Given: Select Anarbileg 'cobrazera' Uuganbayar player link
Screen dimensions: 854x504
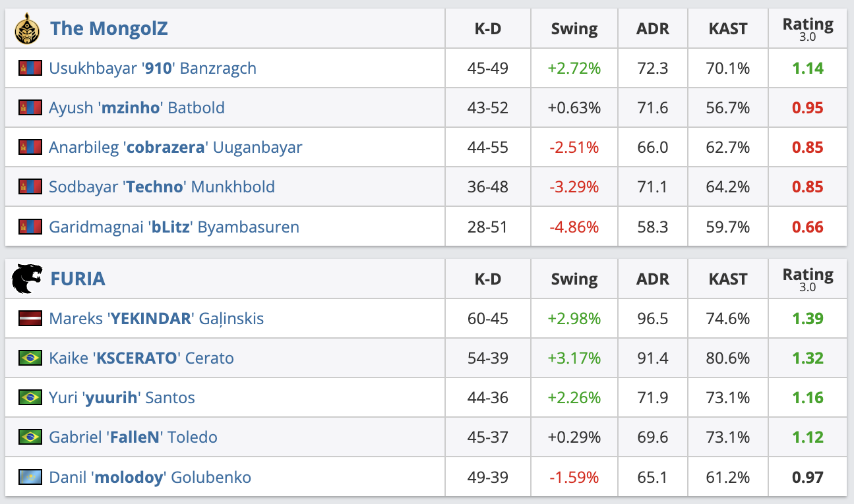Looking at the screenshot, I should tap(175, 147).
